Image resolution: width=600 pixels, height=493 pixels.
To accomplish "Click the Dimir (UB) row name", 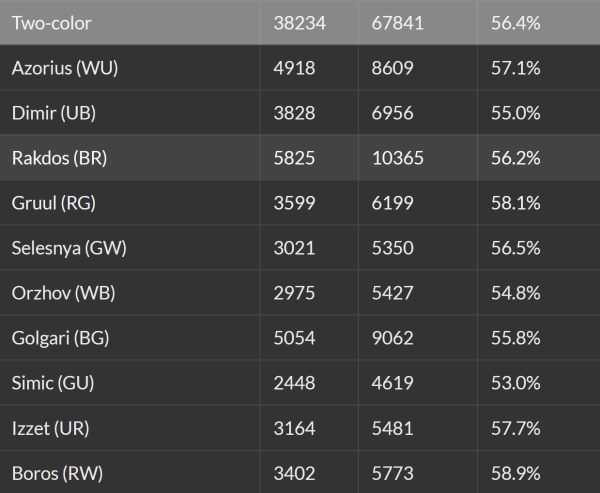I will click(53, 113).
